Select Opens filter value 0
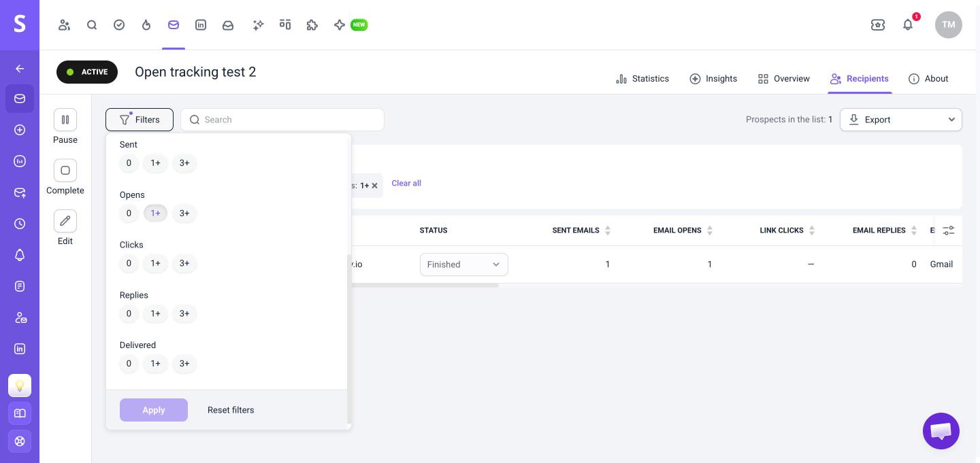 coord(129,213)
